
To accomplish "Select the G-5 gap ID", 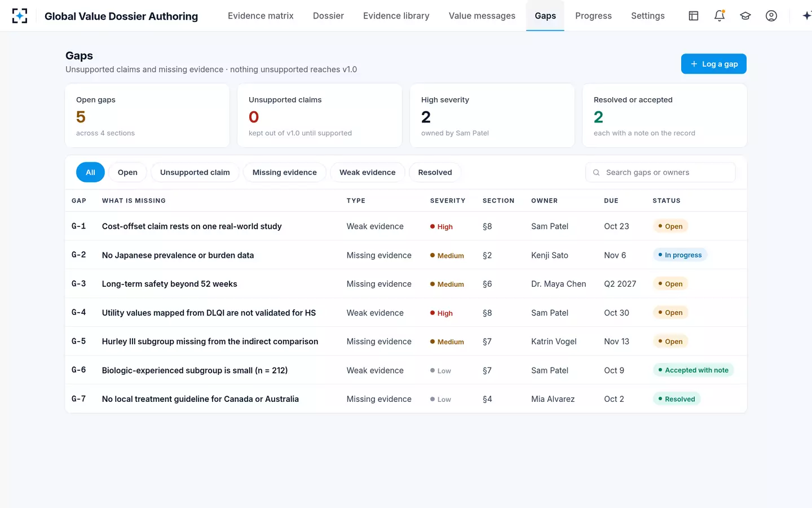I will (79, 341).
